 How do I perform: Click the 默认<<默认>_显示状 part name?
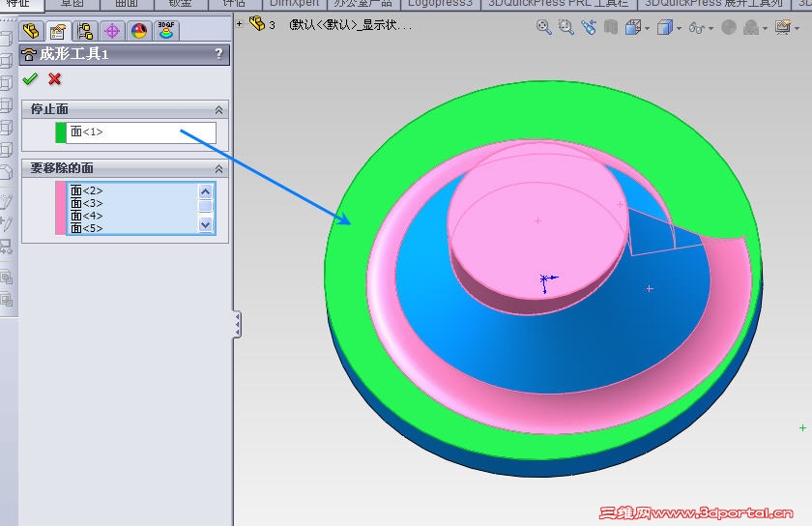click(350, 25)
